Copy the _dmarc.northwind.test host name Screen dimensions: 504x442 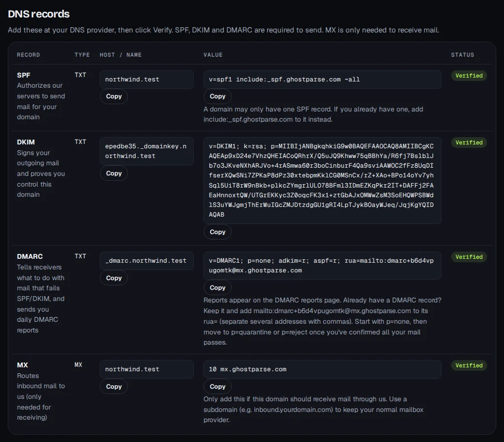114,278
